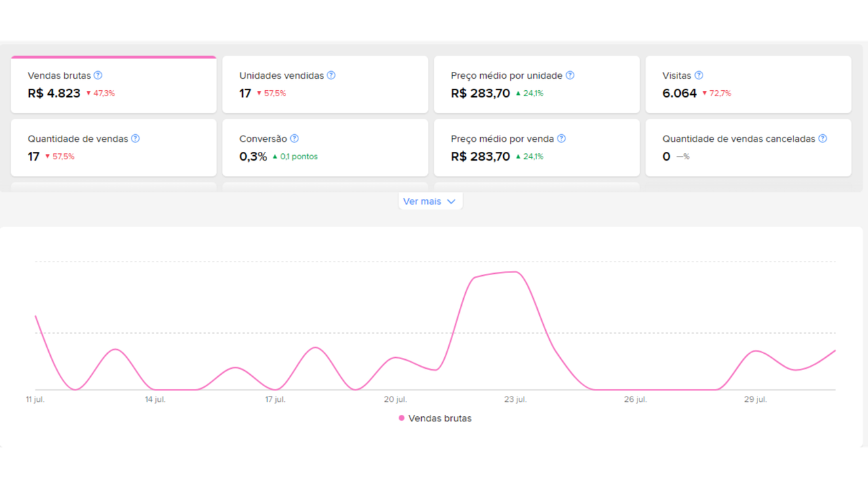The image size is (868, 488).
Task: Open help icon beside Preço médio por venda
Action: [561, 138]
